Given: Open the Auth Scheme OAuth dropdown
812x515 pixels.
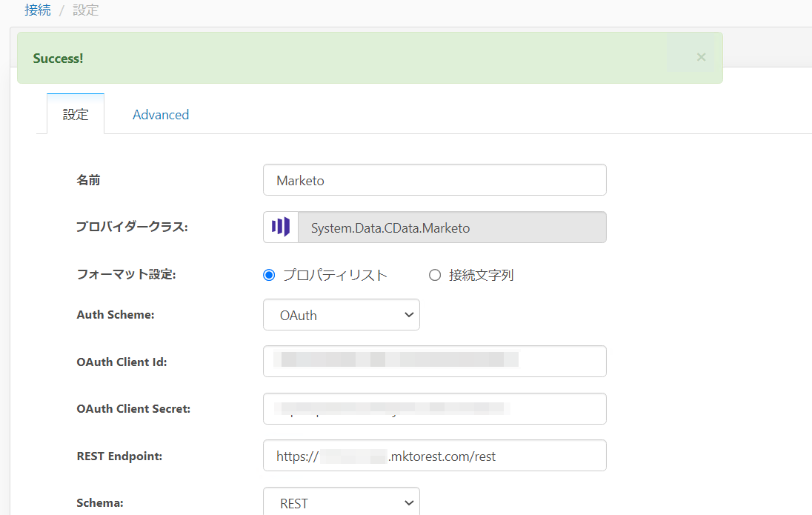Looking at the screenshot, I should click(342, 314).
